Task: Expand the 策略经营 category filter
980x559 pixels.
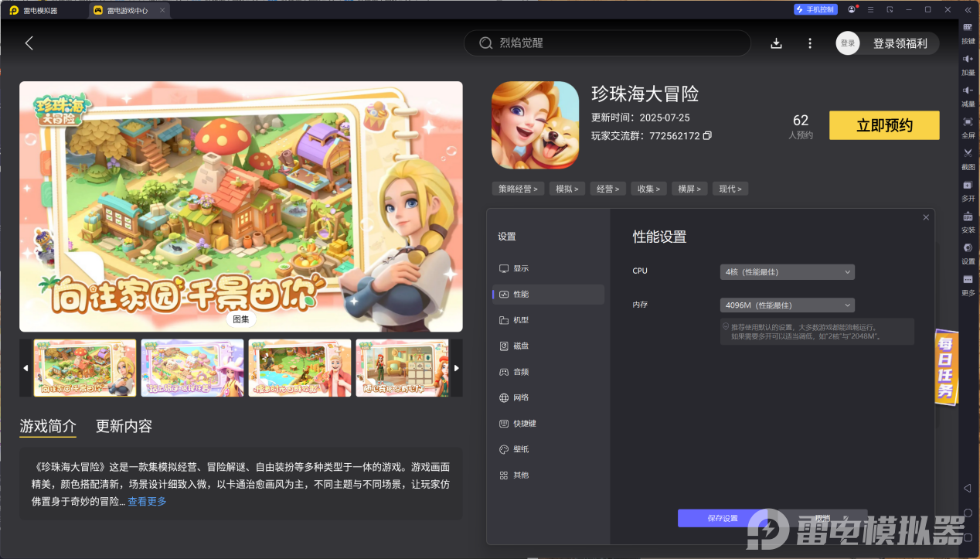Action: (x=518, y=188)
